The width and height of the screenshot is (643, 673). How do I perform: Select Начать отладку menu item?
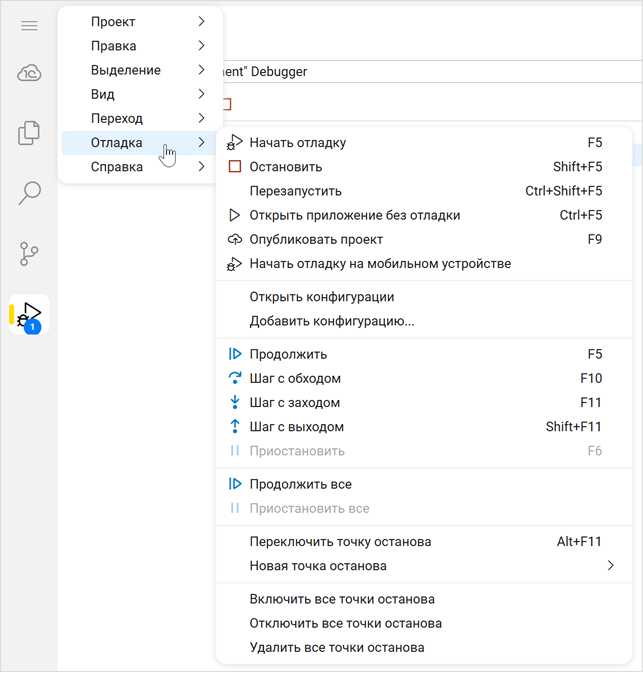tap(298, 143)
